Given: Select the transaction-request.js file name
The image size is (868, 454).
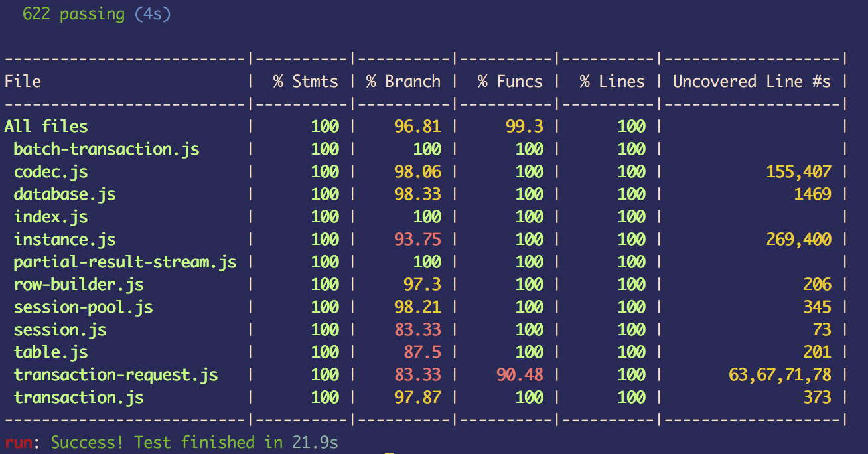Looking at the screenshot, I should (x=115, y=375).
